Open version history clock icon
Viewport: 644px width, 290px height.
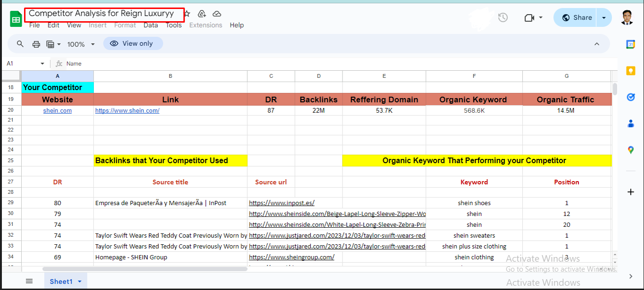[503, 17]
